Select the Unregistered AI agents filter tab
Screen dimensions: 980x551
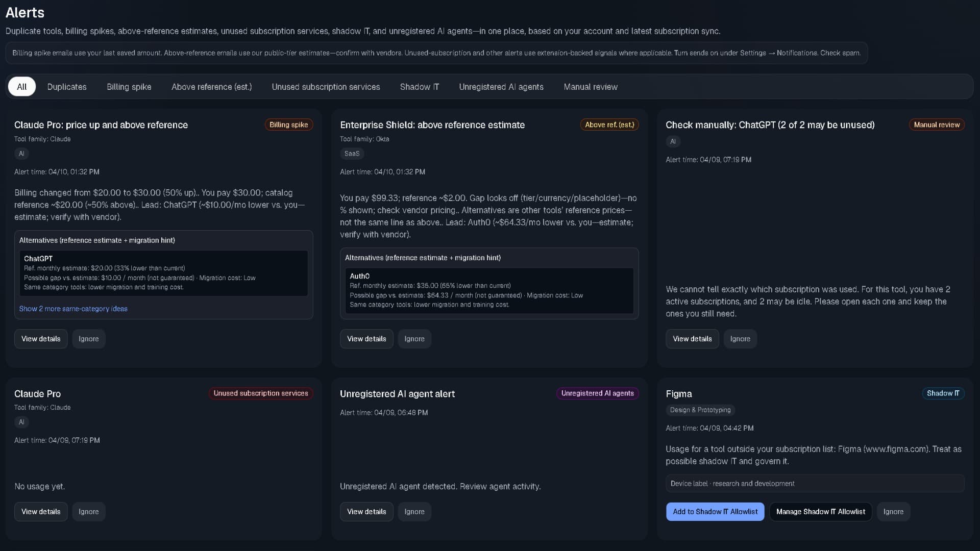coord(501,87)
